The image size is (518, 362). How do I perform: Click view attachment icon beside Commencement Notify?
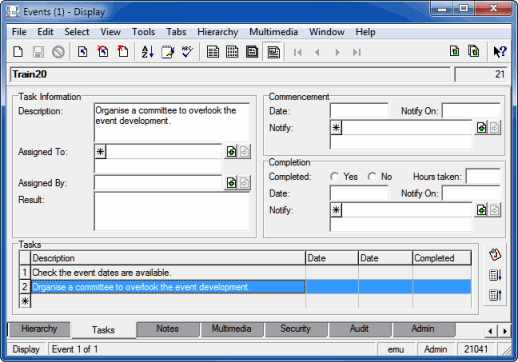(x=495, y=128)
